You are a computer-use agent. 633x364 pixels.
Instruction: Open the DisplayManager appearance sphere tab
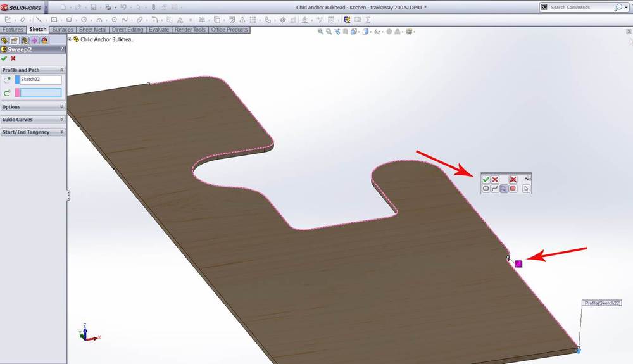(x=44, y=40)
